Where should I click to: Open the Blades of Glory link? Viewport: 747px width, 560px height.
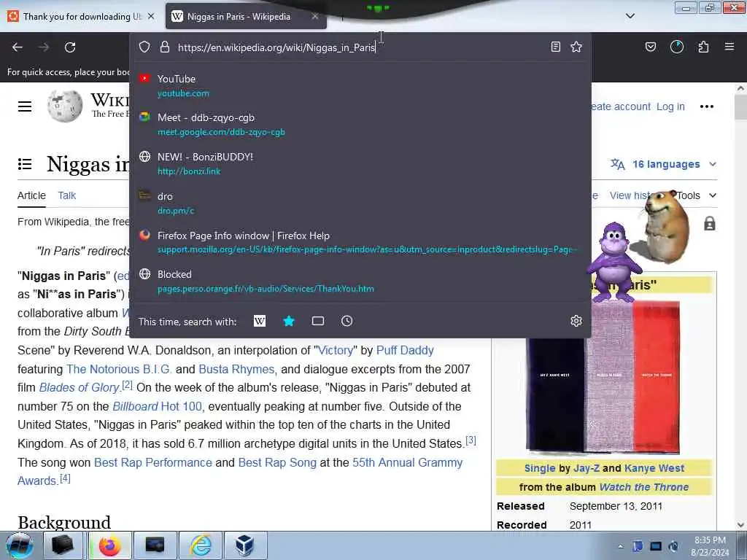point(79,388)
